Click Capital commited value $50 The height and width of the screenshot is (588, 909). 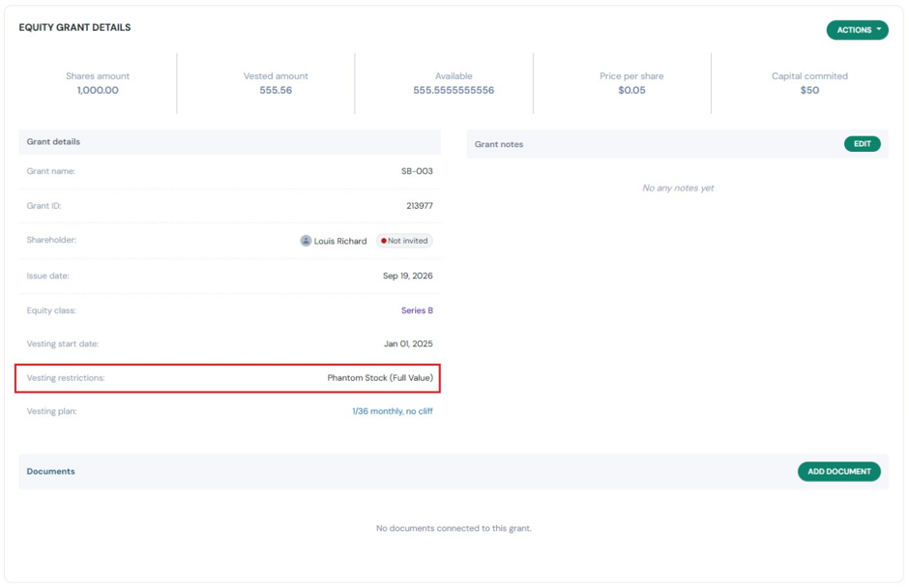click(809, 91)
